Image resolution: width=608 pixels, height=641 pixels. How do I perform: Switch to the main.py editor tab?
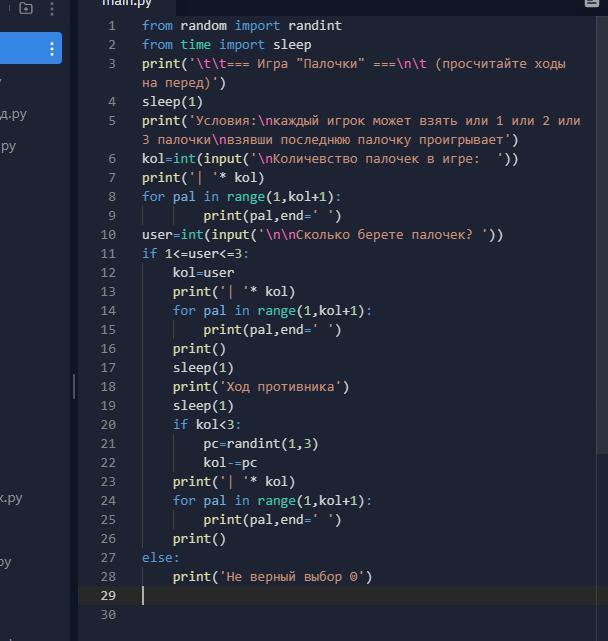pyautogui.click(x=127, y=3)
